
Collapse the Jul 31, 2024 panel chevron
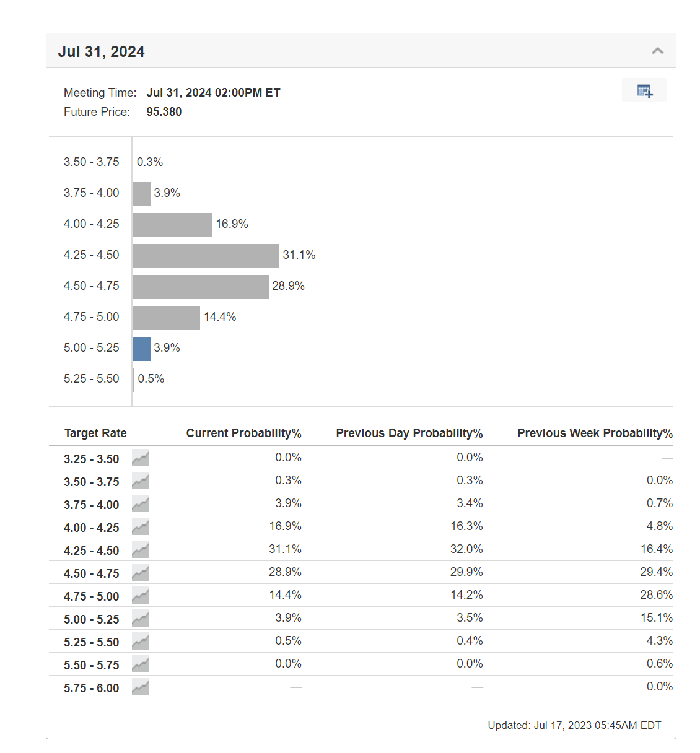click(657, 51)
